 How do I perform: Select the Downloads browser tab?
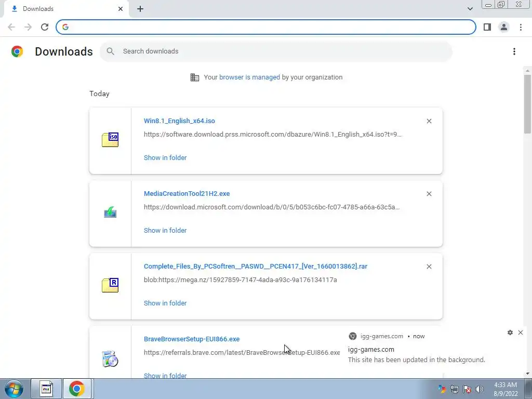[x=66, y=9]
